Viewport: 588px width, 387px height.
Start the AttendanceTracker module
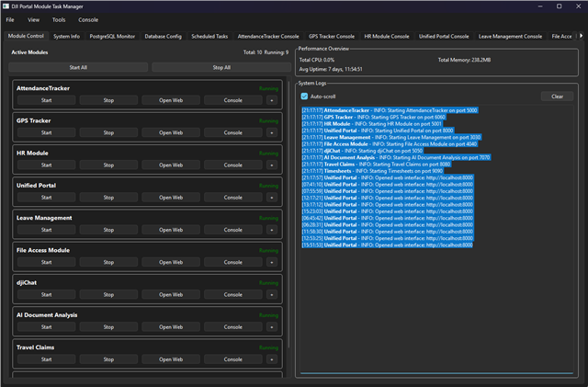tap(46, 100)
